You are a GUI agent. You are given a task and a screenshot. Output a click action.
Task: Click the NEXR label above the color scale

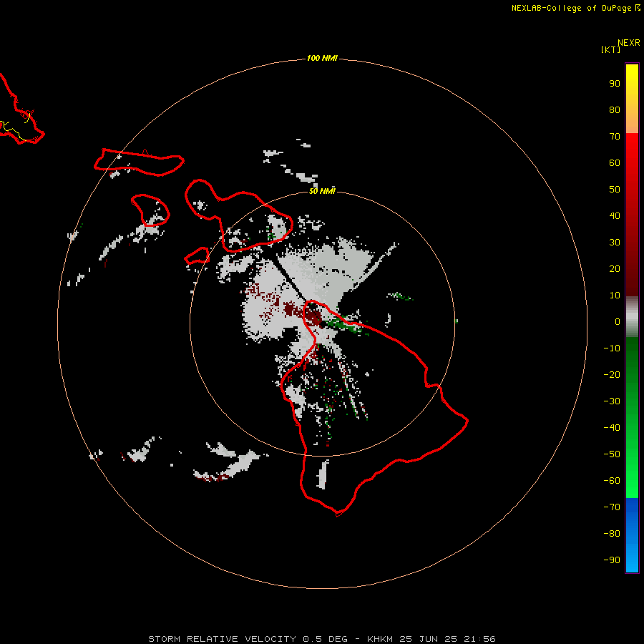pyautogui.click(x=629, y=43)
